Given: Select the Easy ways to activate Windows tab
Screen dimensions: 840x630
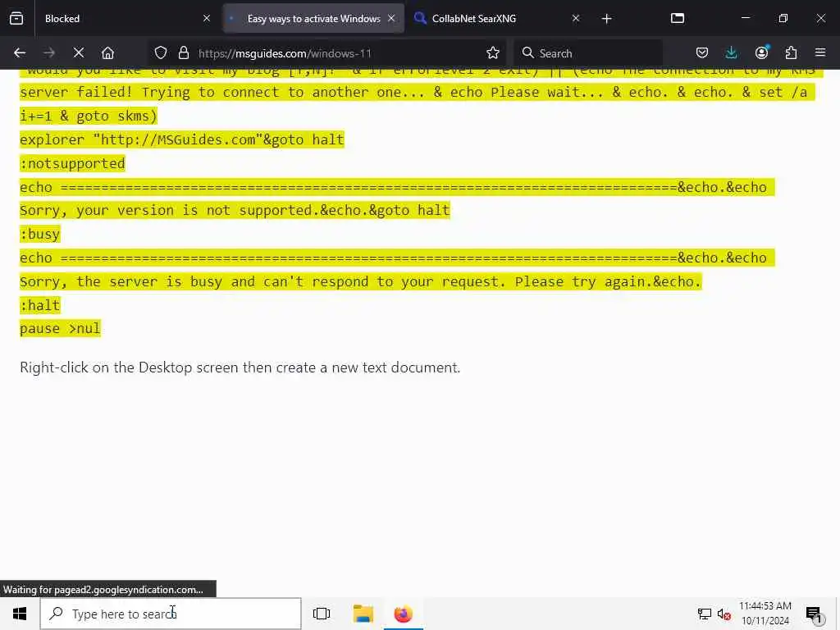Looking at the screenshot, I should click(x=313, y=18).
